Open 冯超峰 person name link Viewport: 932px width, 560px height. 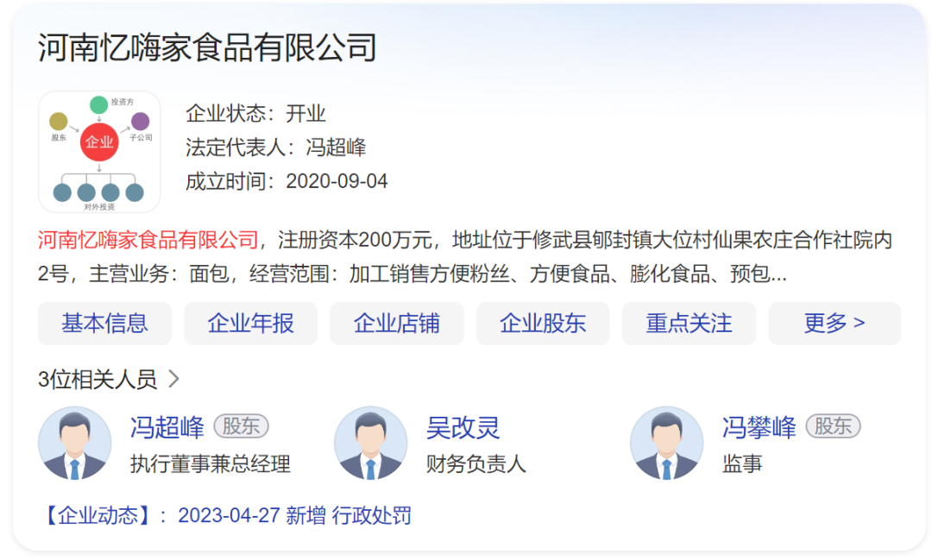(x=167, y=427)
